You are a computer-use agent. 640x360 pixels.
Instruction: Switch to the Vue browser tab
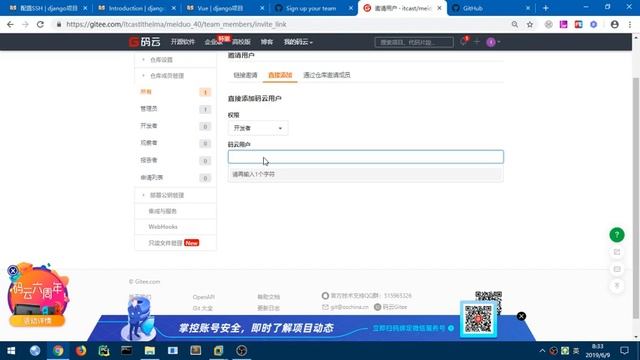pos(224,8)
